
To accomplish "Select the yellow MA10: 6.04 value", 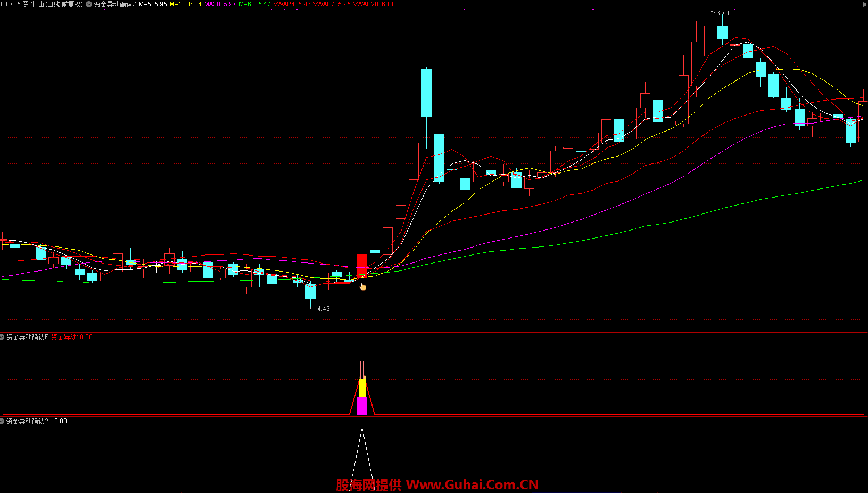I will pos(185,4).
